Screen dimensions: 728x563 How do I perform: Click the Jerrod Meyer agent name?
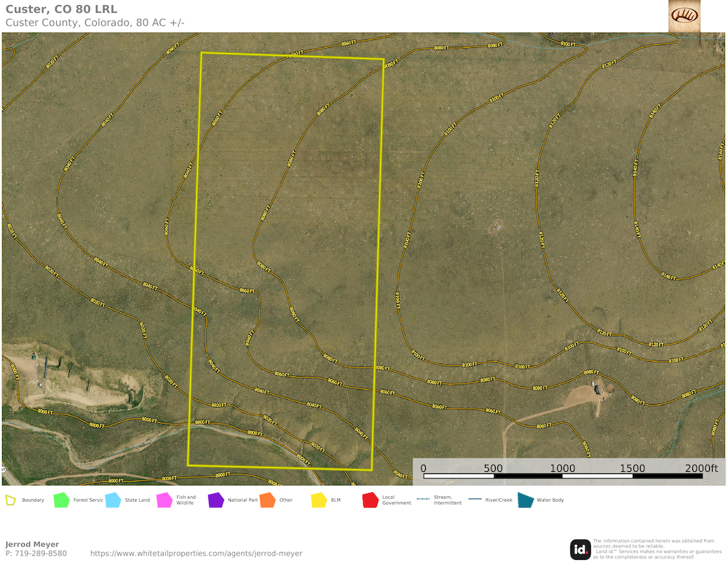point(32,544)
